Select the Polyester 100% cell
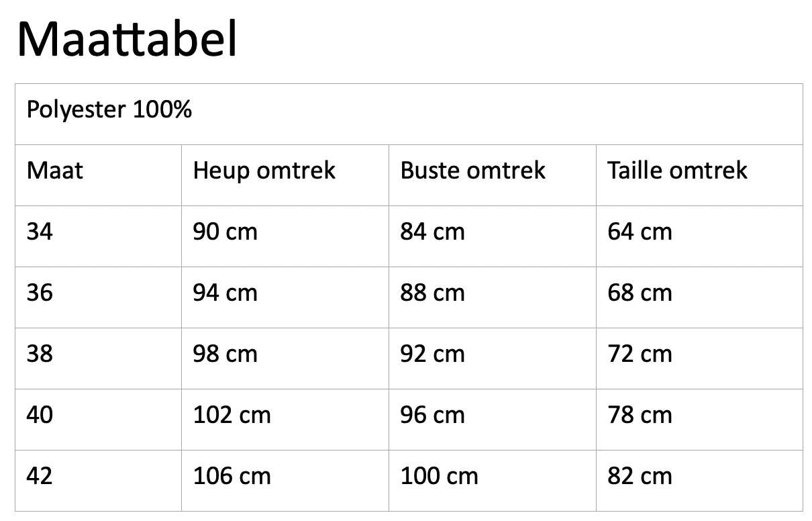812x521 pixels. click(409, 114)
